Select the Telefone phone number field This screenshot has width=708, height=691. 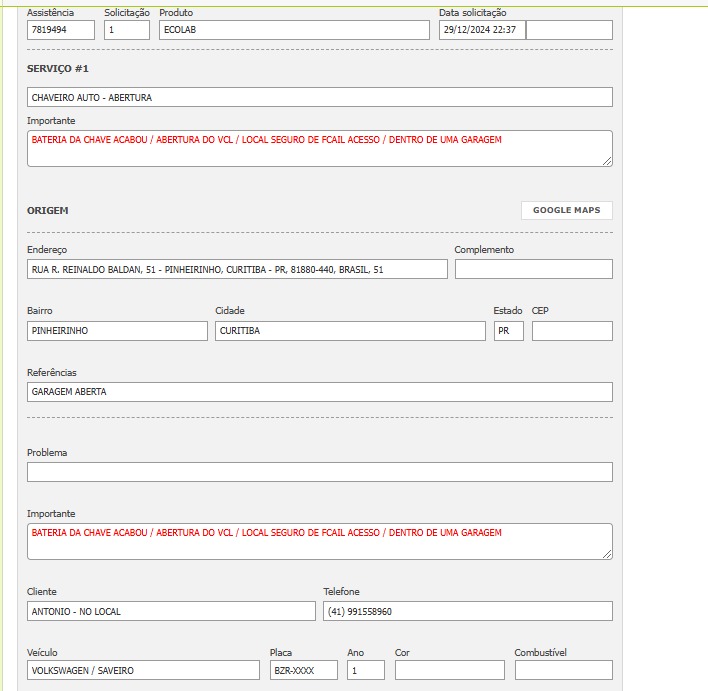(x=467, y=611)
